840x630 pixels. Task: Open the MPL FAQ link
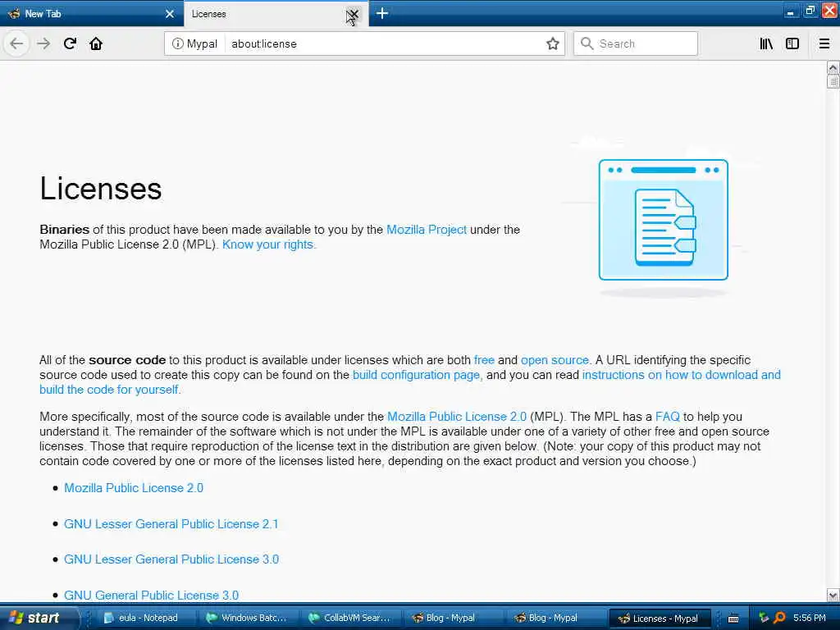pos(668,417)
